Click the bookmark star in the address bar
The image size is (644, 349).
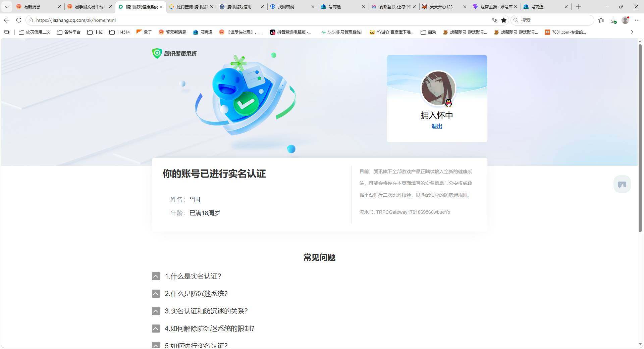(x=504, y=20)
